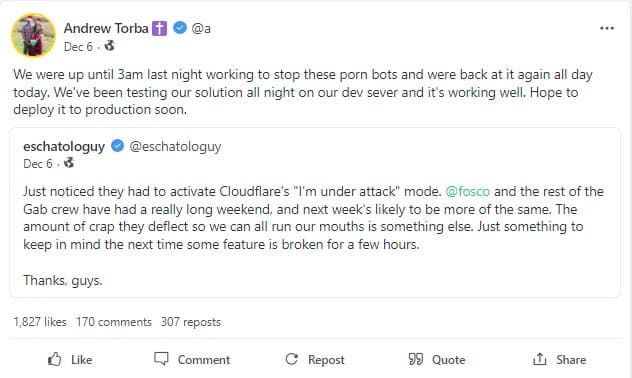Open Andrew Torba's profile name link
632x378 pixels.
pos(106,28)
